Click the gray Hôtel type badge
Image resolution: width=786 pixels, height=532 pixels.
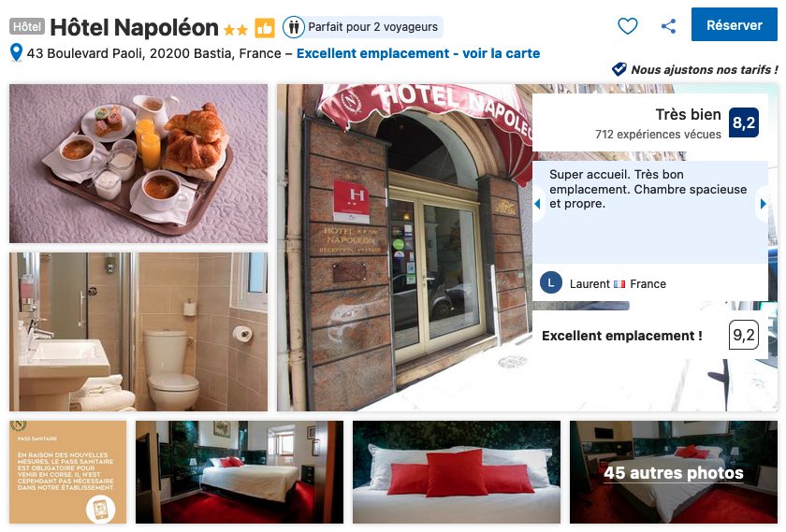click(27, 26)
